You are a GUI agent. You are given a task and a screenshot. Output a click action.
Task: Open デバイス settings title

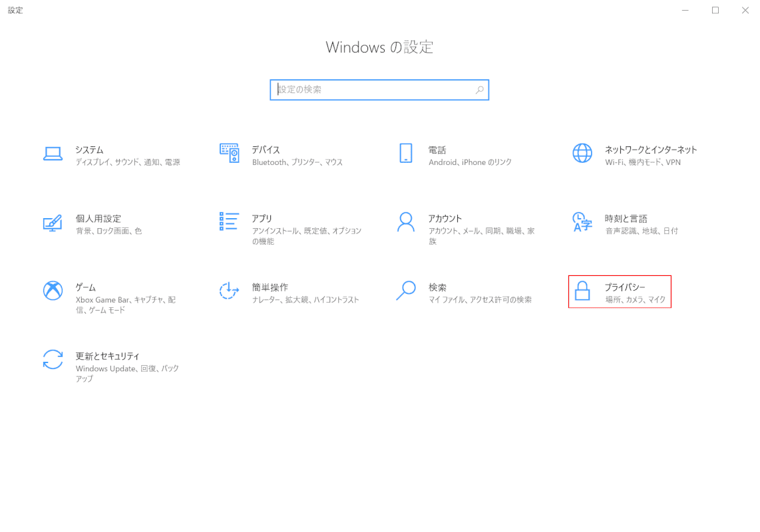pos(266,150)
